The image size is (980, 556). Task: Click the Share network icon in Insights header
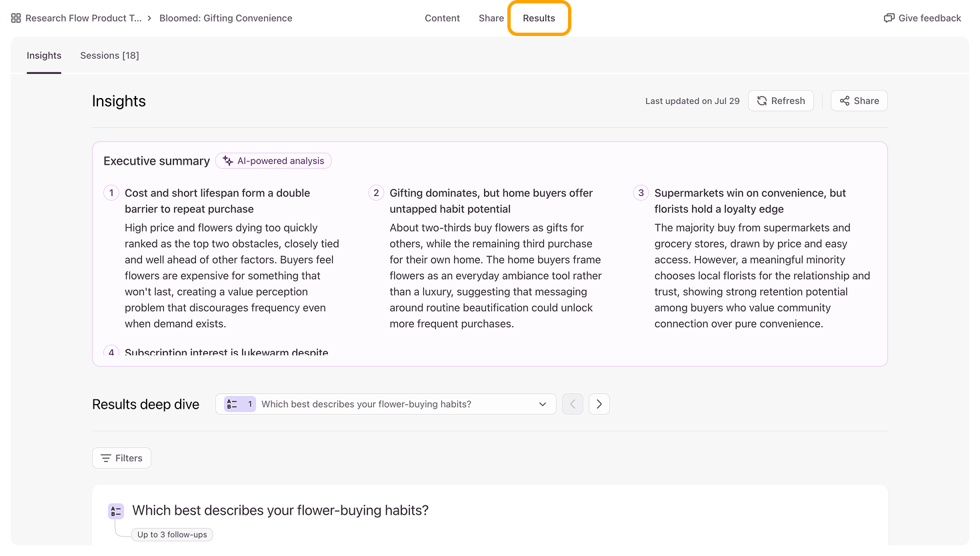[845, 101]
